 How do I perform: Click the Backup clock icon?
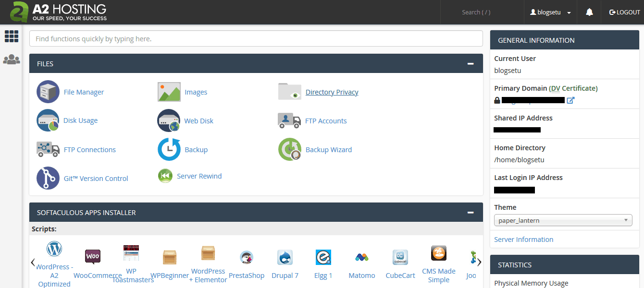169,149
